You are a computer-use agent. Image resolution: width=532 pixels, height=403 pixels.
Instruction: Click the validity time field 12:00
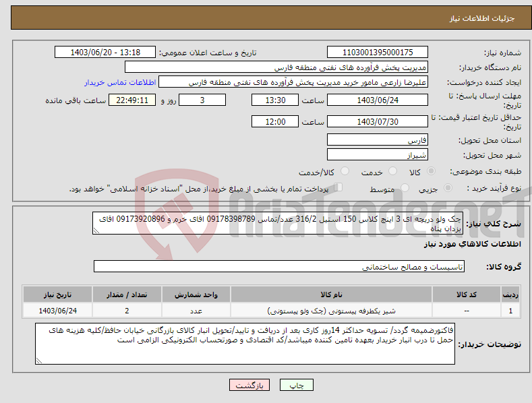(x=275, y=121)
